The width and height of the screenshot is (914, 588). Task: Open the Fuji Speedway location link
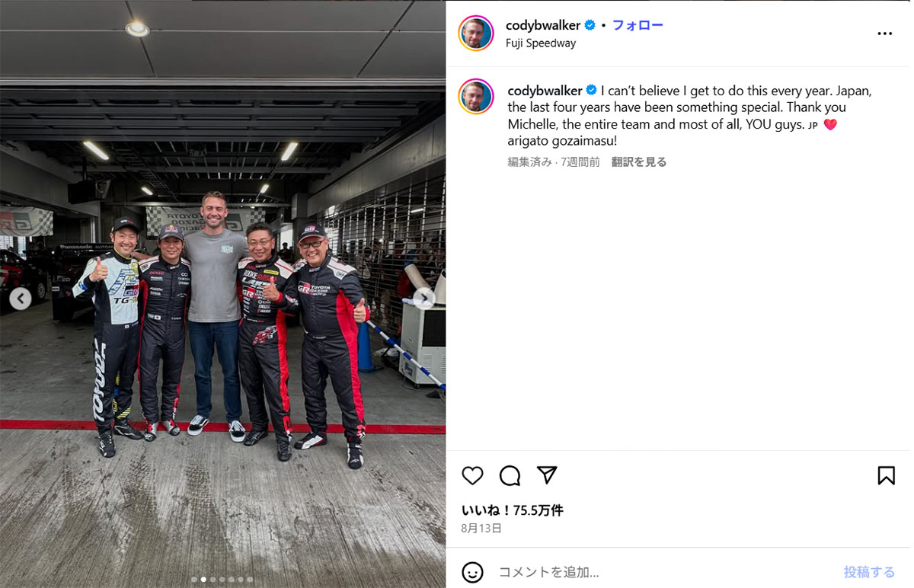pyautogui.click(x=541, y=43)
